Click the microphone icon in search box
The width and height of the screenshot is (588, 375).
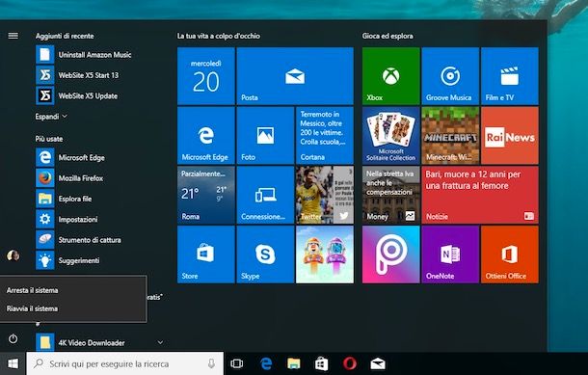click(x=211, y=363)
